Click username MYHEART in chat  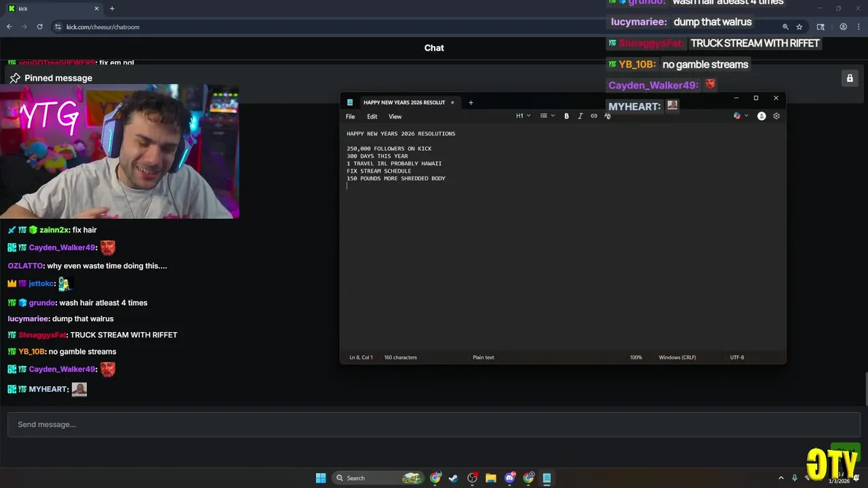click(48, 390)
